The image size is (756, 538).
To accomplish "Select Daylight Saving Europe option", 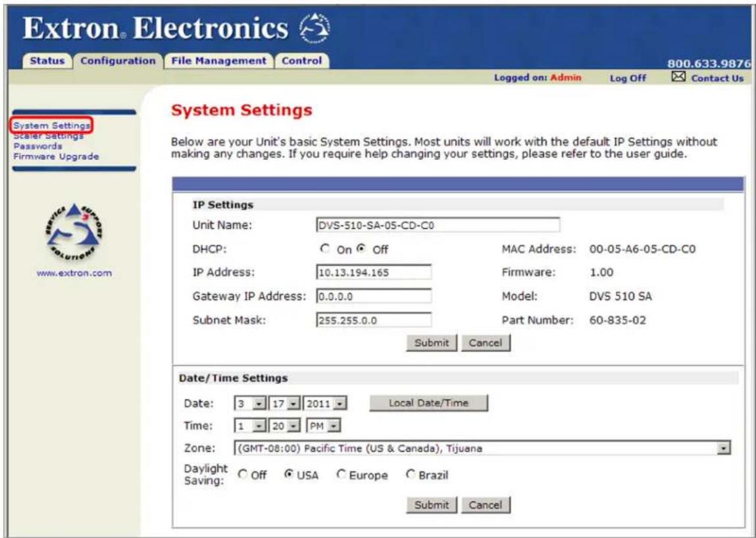I will [x=341, y=474].
